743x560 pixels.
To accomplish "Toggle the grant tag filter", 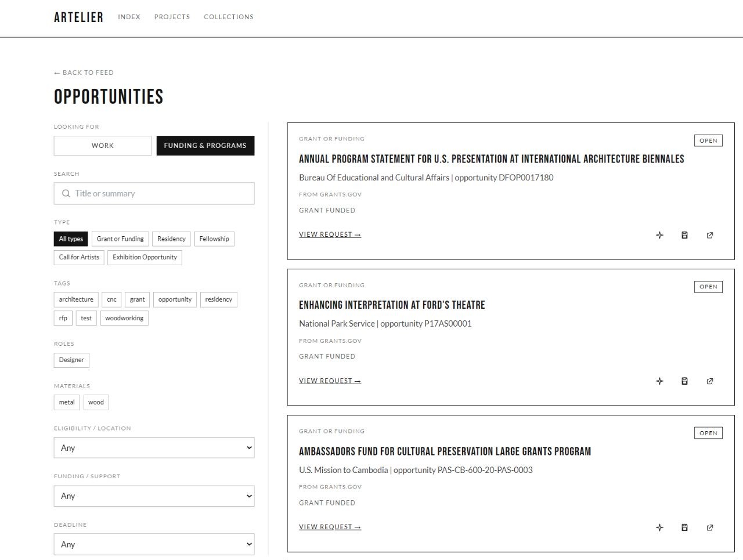I will (138, 299).
